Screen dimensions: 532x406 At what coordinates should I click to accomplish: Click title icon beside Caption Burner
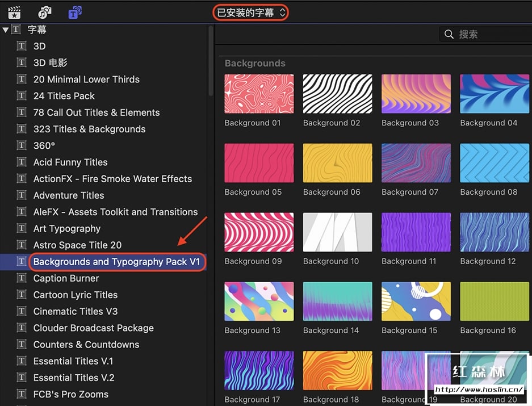tap(22, 278)
